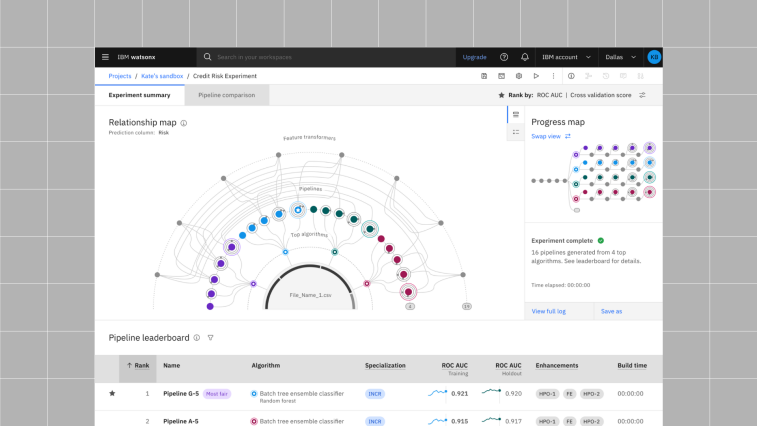Click INCR tag on Pipeline G-5 row
Viewport: 757px width, 426px height.
coord(375,394)
